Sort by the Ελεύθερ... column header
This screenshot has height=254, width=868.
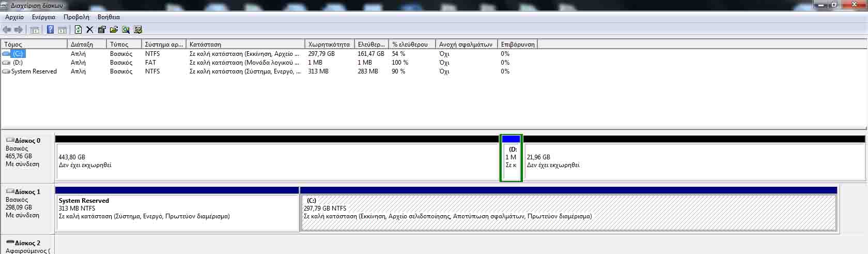pos(371,44)
